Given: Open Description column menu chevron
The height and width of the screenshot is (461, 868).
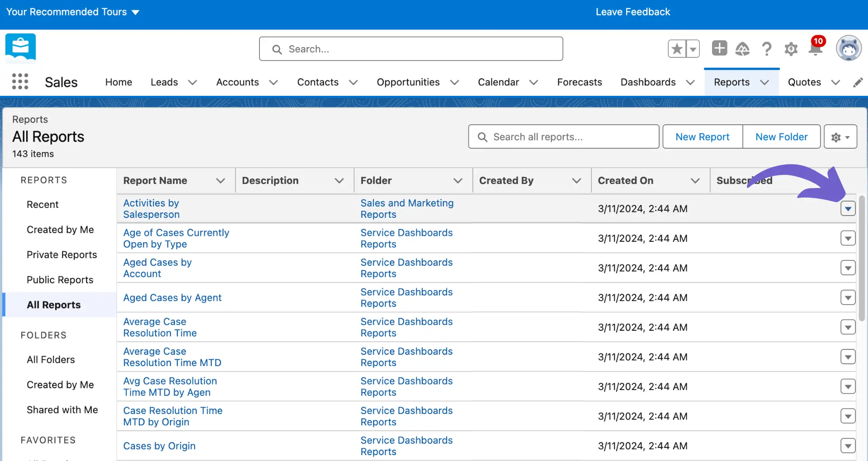Looking at the screenshot, I should click(339, 181).
